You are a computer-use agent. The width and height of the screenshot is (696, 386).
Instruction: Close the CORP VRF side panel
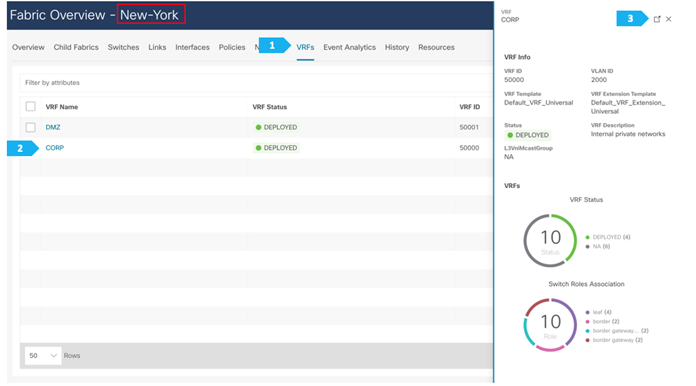[x=668, y=19]
